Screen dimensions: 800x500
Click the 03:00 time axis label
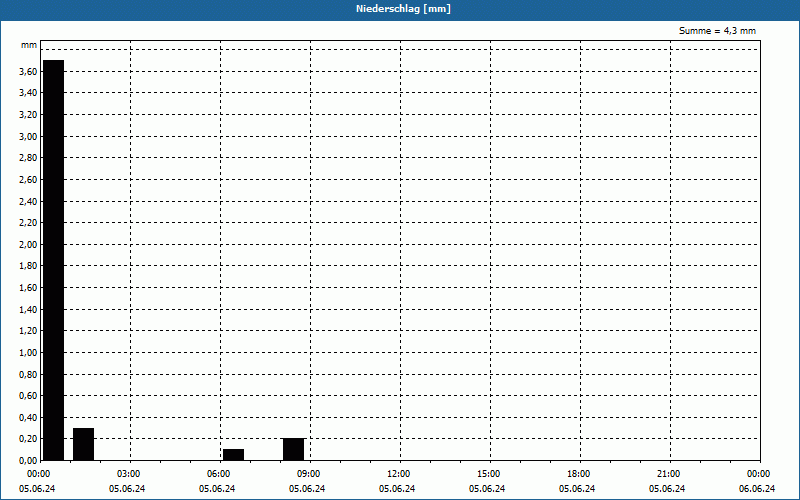click(128, 474)
